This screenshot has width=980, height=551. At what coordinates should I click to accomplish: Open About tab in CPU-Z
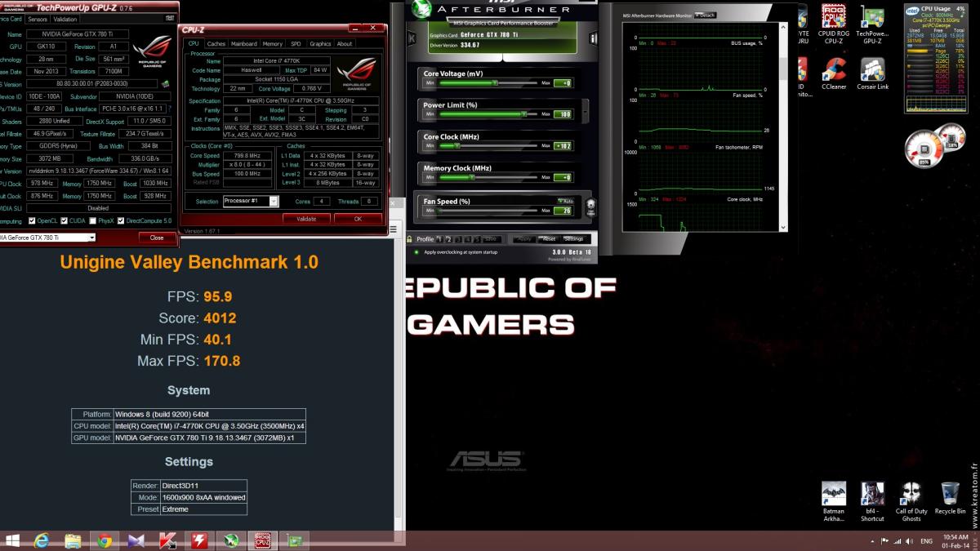click(345, 44)
